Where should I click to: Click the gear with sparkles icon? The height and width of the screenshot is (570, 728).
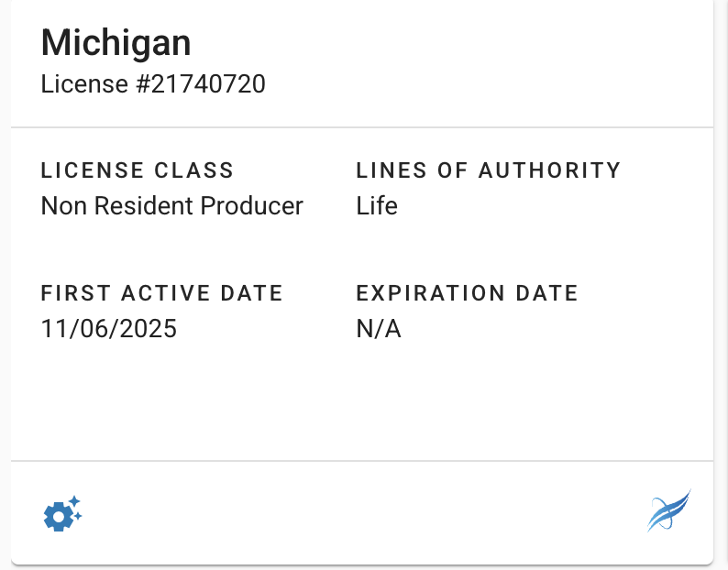click(62, 513)
